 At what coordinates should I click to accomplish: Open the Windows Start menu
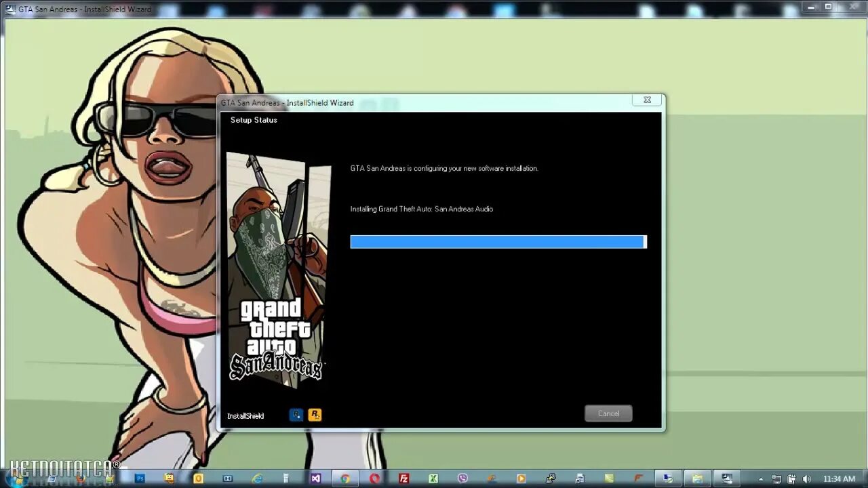(18, 479)
